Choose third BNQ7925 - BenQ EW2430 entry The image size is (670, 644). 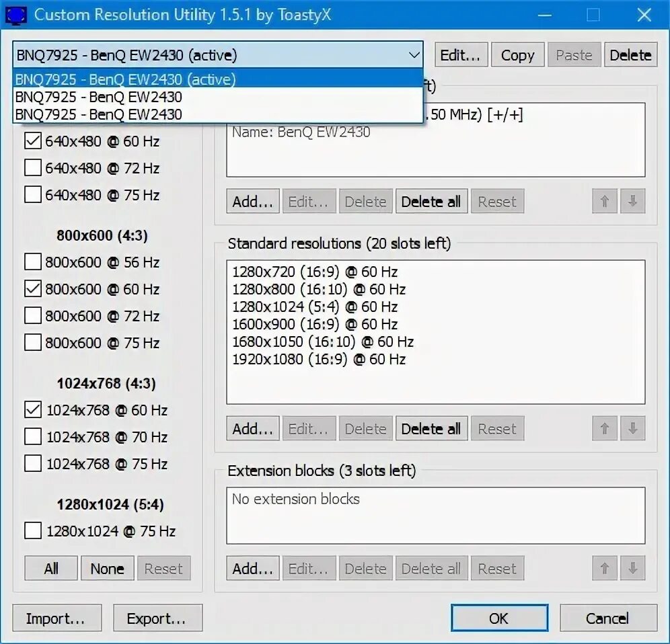(218, 114)
